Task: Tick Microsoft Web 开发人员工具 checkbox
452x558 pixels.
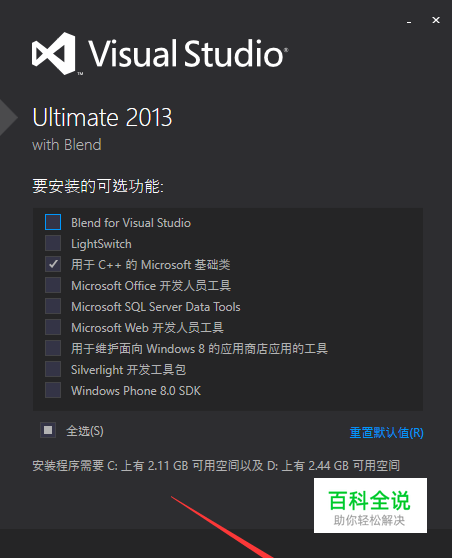Action: coord(53,327)
